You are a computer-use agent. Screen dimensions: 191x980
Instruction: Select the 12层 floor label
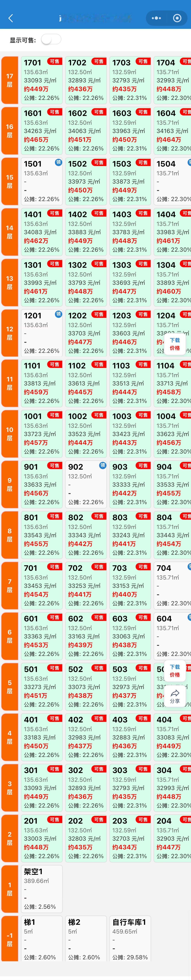click(x=10, y=333)
